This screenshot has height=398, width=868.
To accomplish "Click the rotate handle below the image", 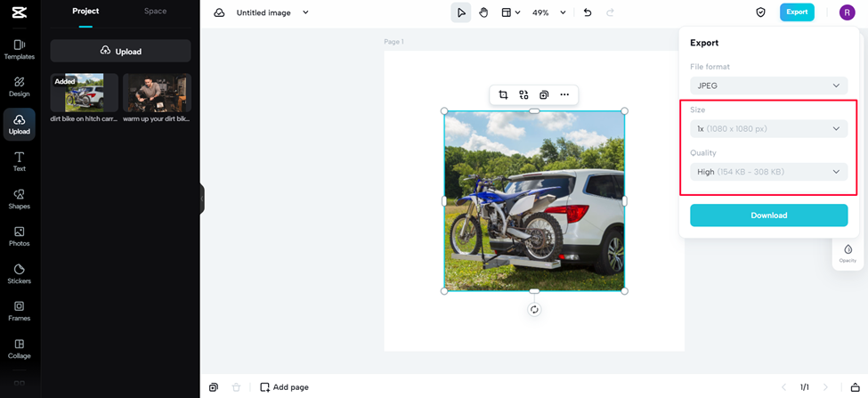I will tap(534, 310).
